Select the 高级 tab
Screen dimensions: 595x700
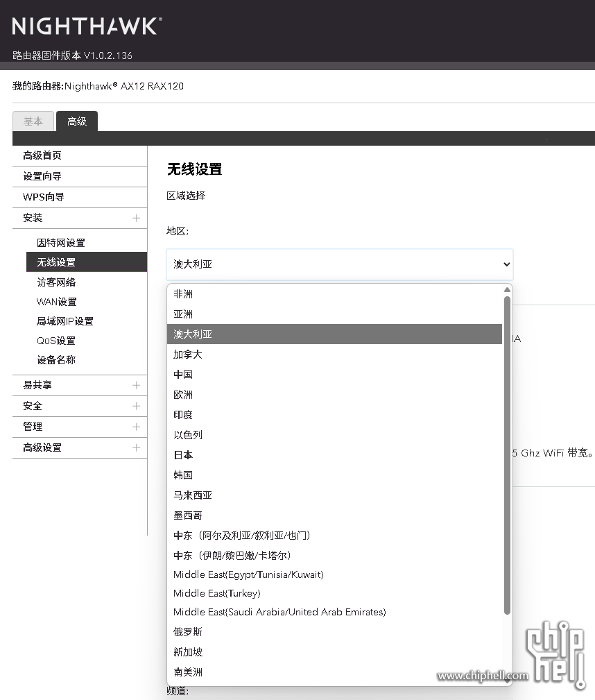point(77,121)
